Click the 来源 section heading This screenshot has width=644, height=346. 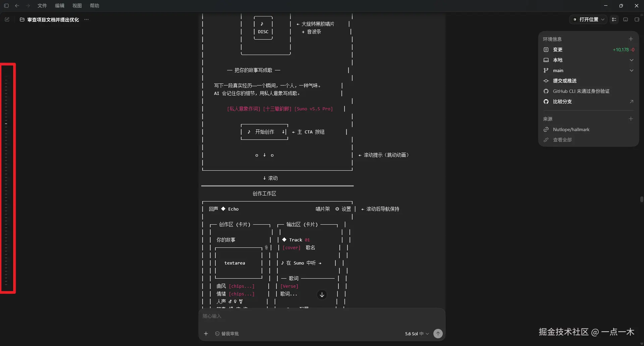tap(548, 119)
